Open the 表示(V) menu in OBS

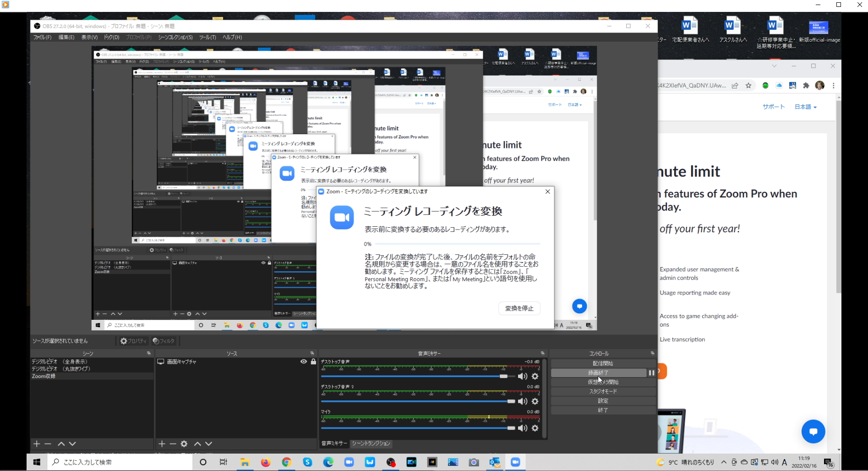pyautogui.click(x=89, y=37)
